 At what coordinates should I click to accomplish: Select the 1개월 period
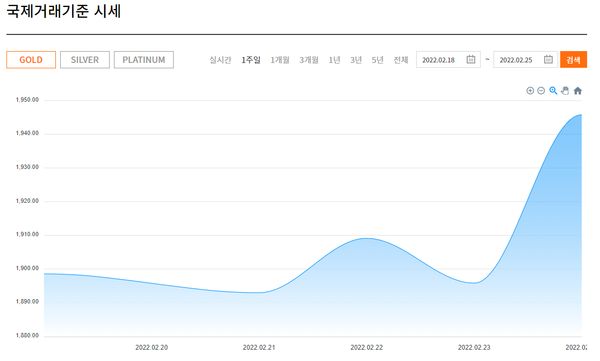point(280,60)
